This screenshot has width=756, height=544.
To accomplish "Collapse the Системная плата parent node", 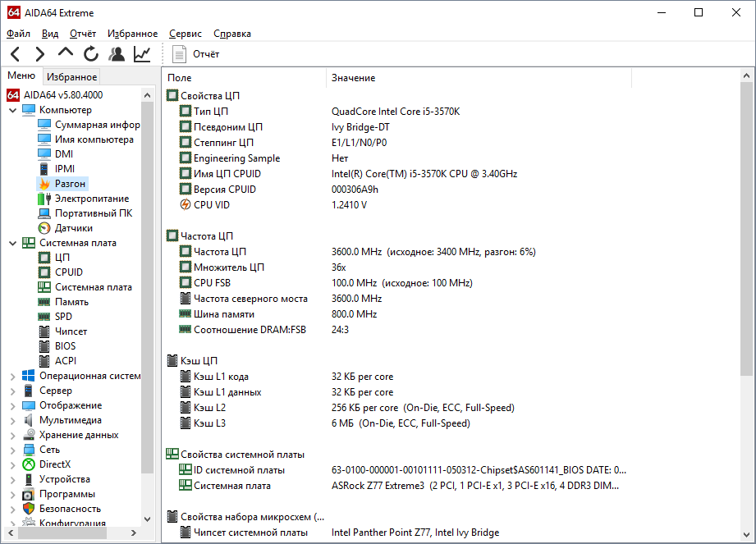I will (x=13, y=244).
